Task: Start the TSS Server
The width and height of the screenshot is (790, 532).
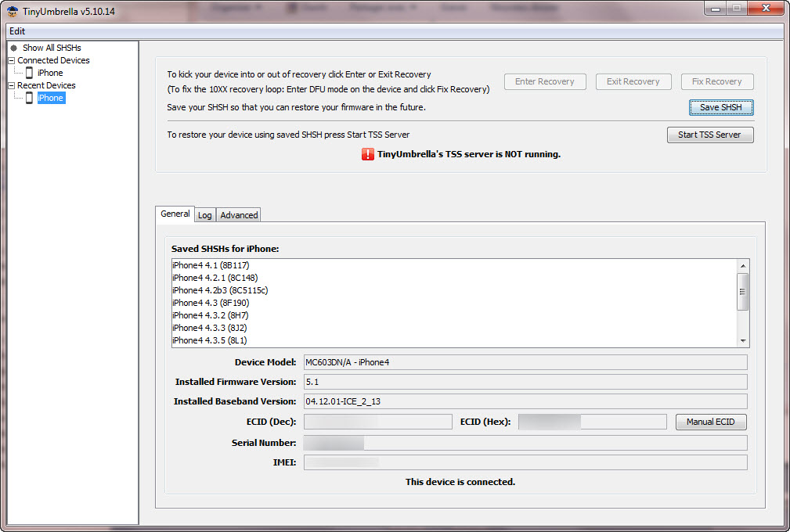Action: (710, 135)
